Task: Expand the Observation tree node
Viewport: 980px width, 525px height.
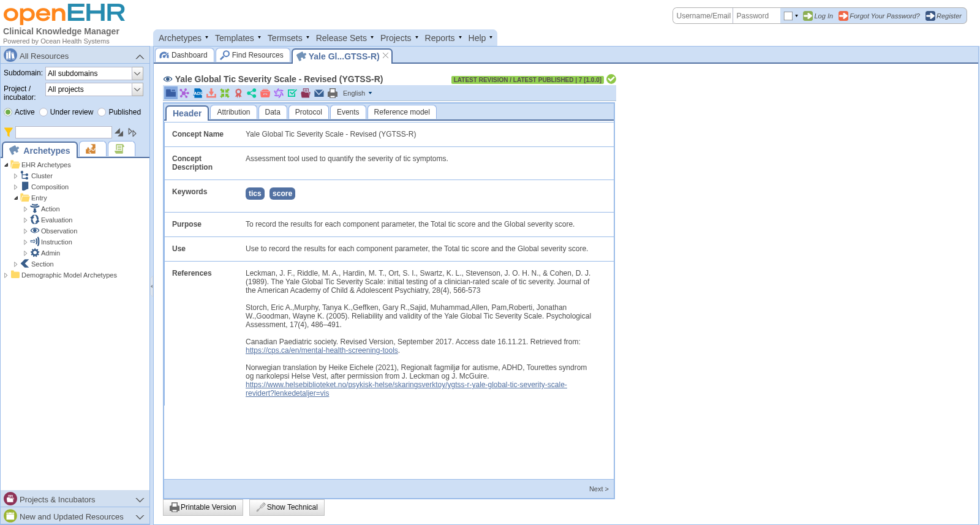Action: 26,231
